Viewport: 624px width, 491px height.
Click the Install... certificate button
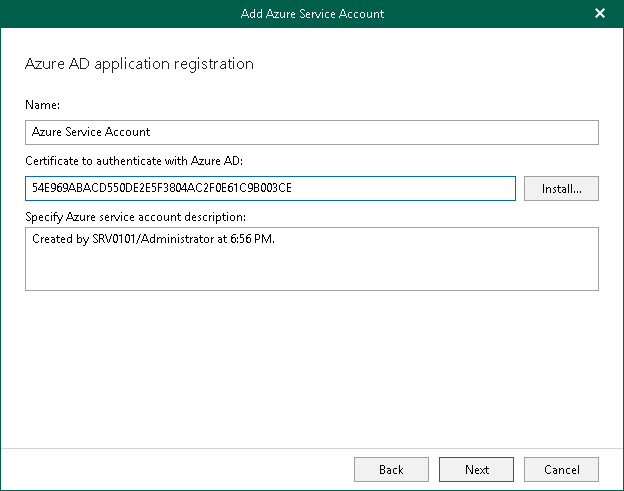point(561,189)
